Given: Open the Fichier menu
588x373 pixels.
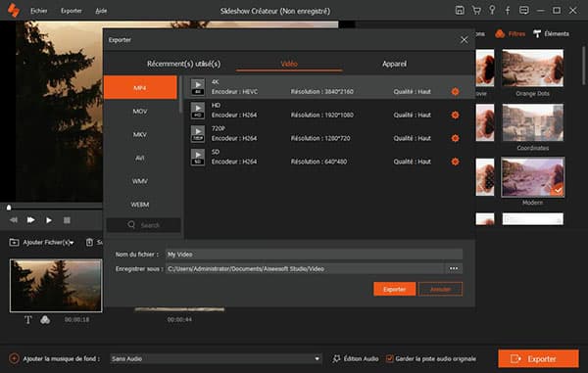Looking at the screenshot, I should (x=38, y=11).
